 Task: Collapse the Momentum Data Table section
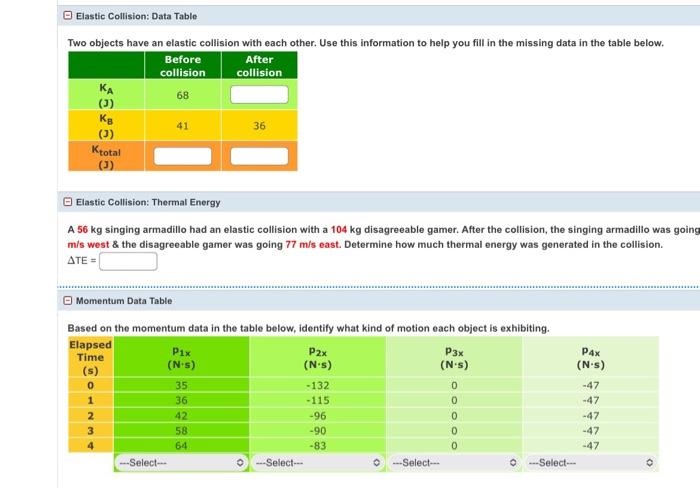pos(67,300)
